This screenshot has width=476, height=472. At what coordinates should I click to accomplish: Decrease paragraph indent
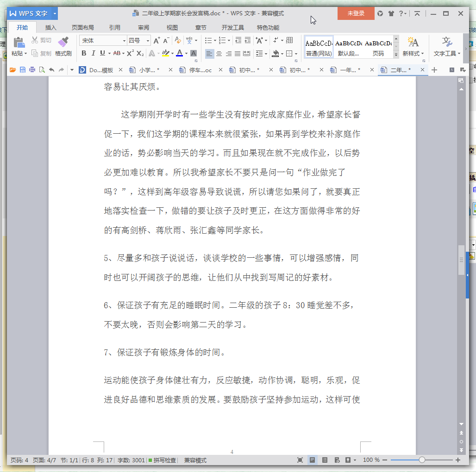tap(238, 40)
